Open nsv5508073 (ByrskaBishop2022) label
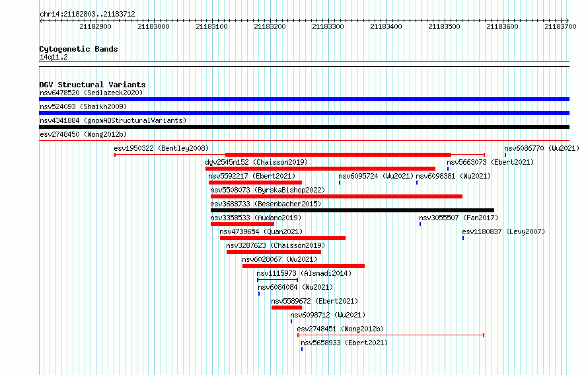 (268, 190)
